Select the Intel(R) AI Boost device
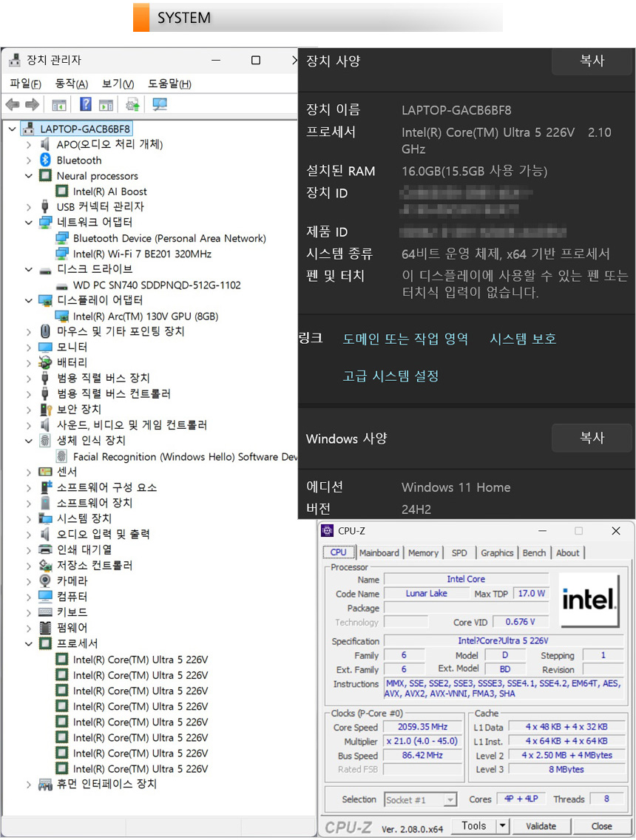Viewport: 636px width, 840px height. pos(109,192)
